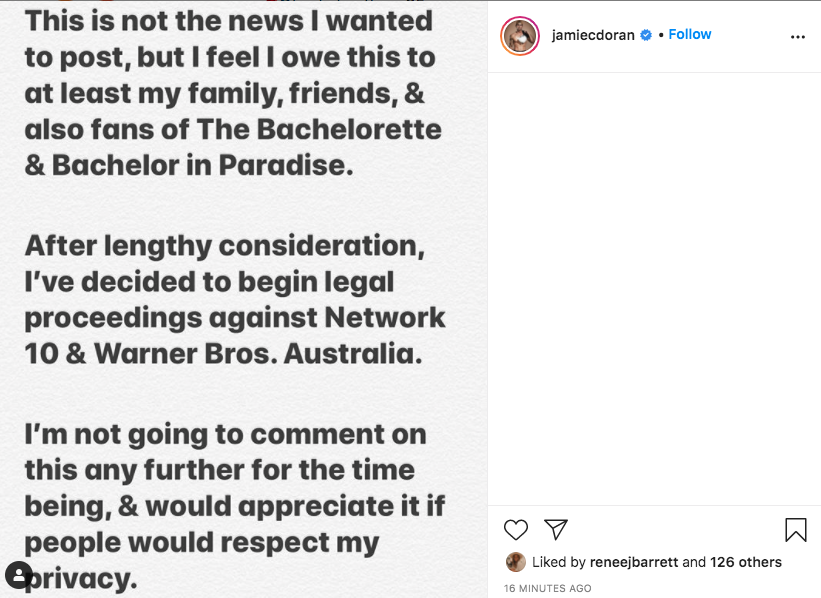Open the jamiecdoran username link
The height and width of the screenshot is (598, 821).
594,35
